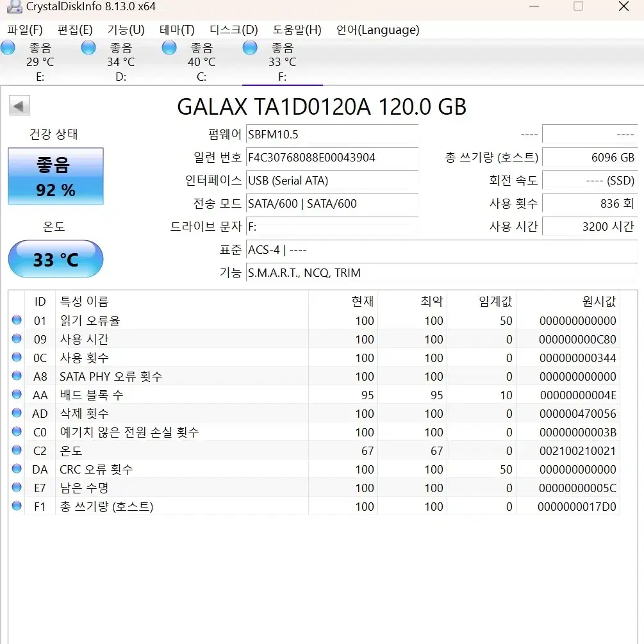Click raw value 000000000344
The width and height of the screenshot is (644, 644).
tap(578, 358)
